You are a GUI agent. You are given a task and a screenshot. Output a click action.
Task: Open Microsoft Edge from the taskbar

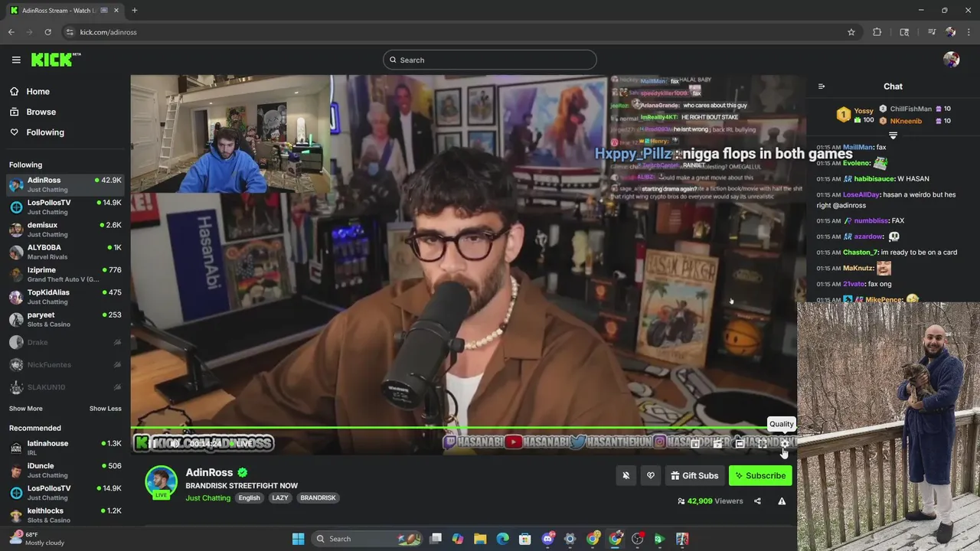502,539
